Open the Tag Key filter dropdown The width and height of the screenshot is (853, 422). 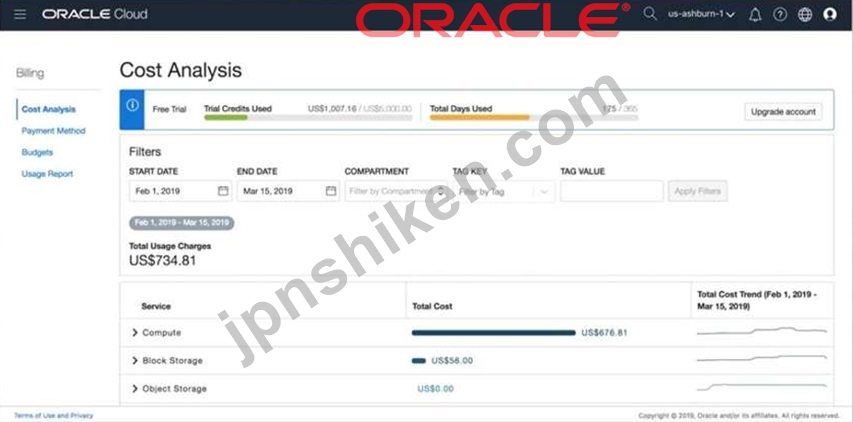pyautogui.click(x=504, y=191)
